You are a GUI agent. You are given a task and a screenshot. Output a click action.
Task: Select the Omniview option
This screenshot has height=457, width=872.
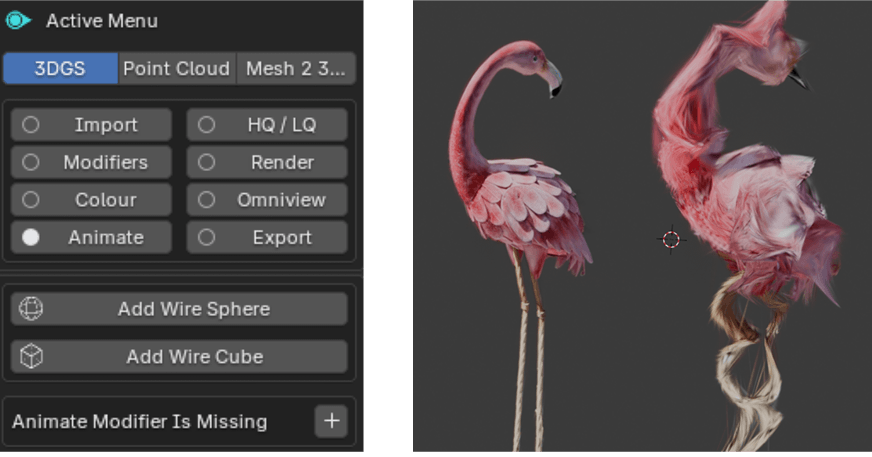267,200
